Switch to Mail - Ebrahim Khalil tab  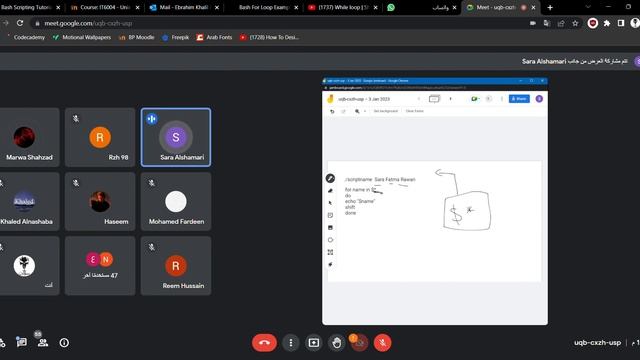coord(184,7)
